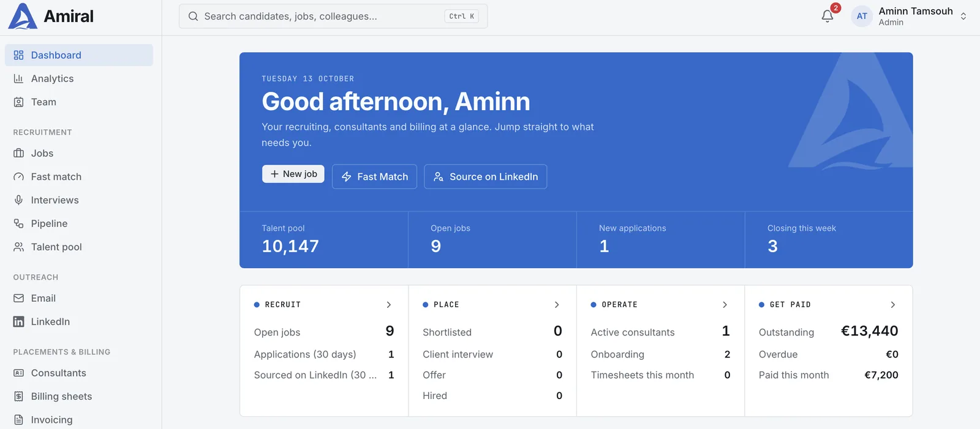Click the Email envelope icon
This screenshot has width=980, height=429.
19,298
